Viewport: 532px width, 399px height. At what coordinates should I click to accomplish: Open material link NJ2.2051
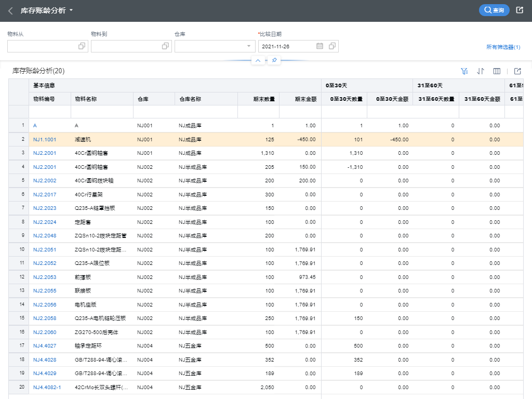click(x=45, y=249)
